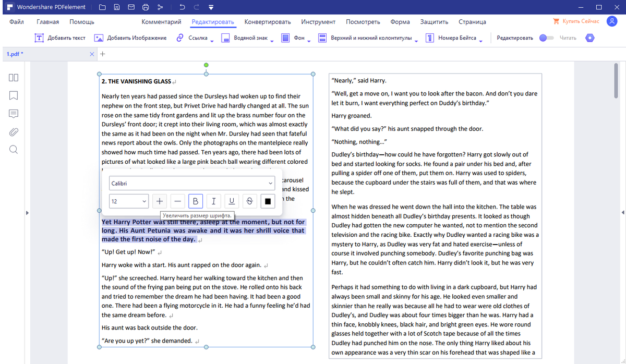
Task: Close the 1.pdf tab
Action: [92, 54]
